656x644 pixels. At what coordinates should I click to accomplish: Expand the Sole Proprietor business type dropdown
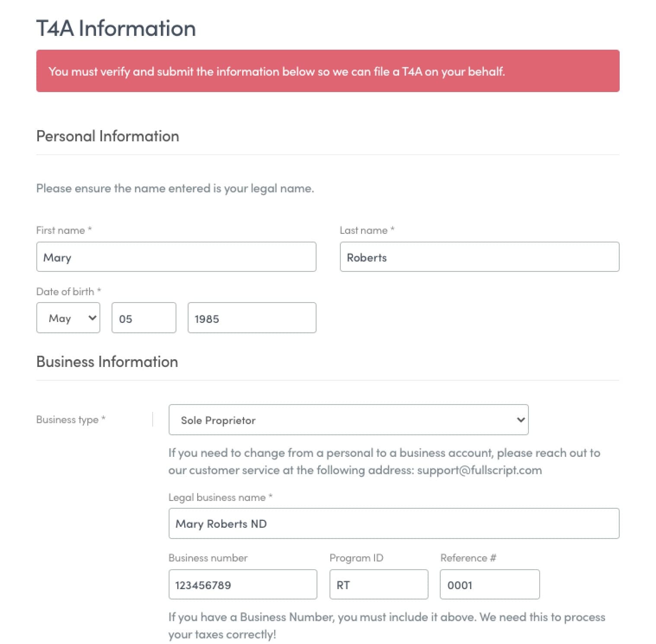[349, 420]
